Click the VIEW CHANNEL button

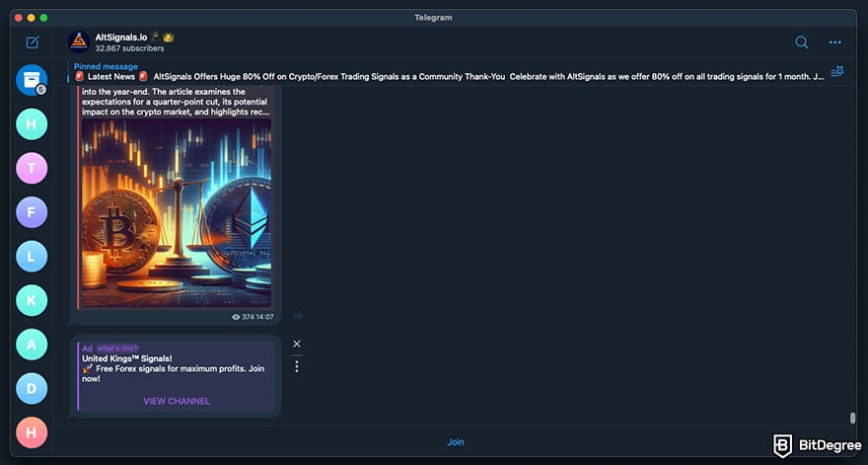pos(177,401)
